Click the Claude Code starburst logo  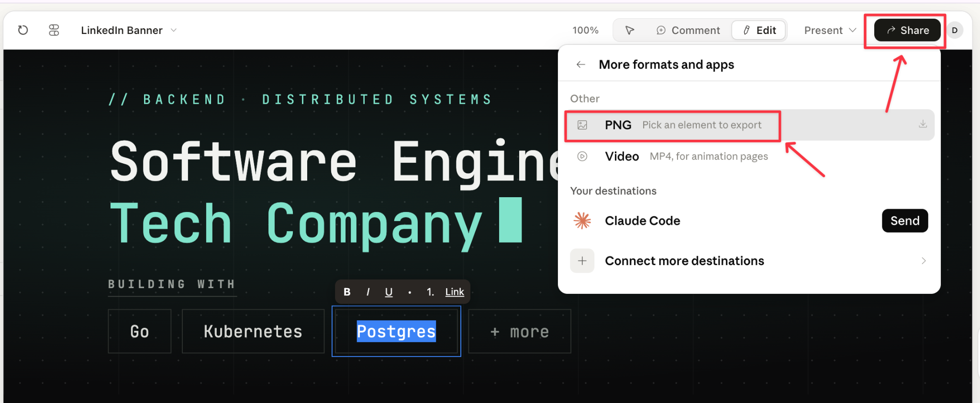(x=582, y=221)
